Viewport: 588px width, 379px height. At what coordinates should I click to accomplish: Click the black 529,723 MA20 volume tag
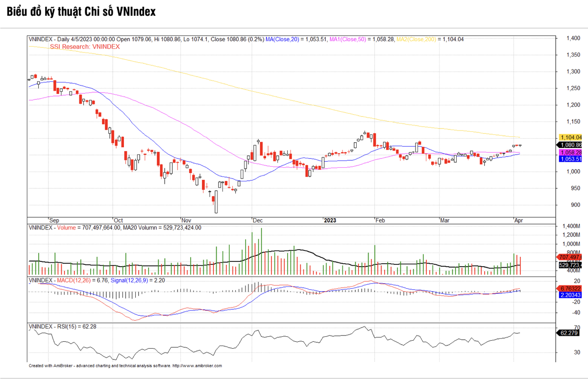click(x=570, y=265)
